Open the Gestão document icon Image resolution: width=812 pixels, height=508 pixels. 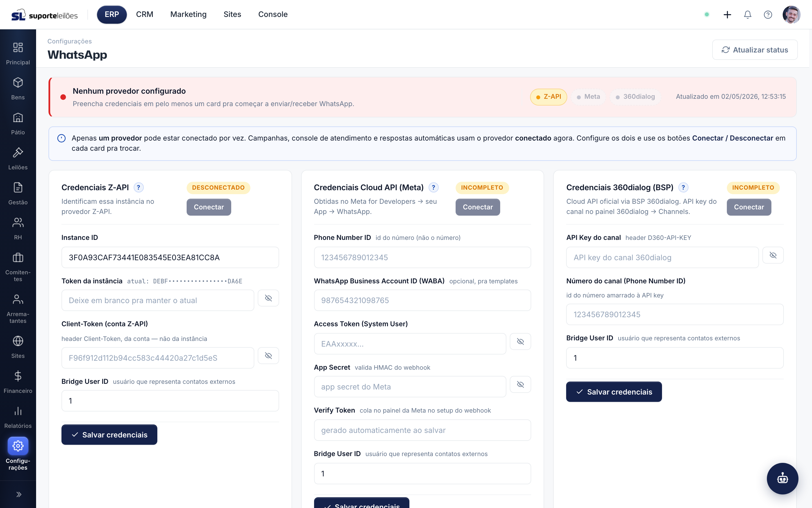coord(18,187)
